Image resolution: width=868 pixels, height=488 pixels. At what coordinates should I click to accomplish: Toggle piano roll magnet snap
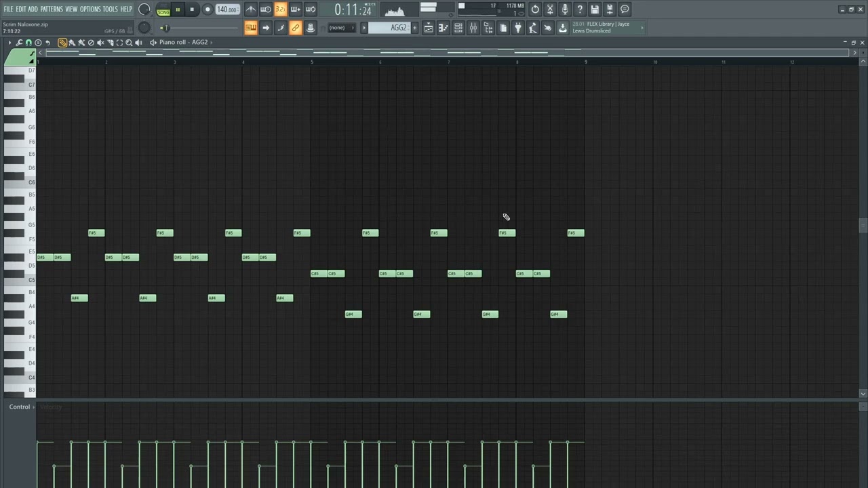coord(28,43)
